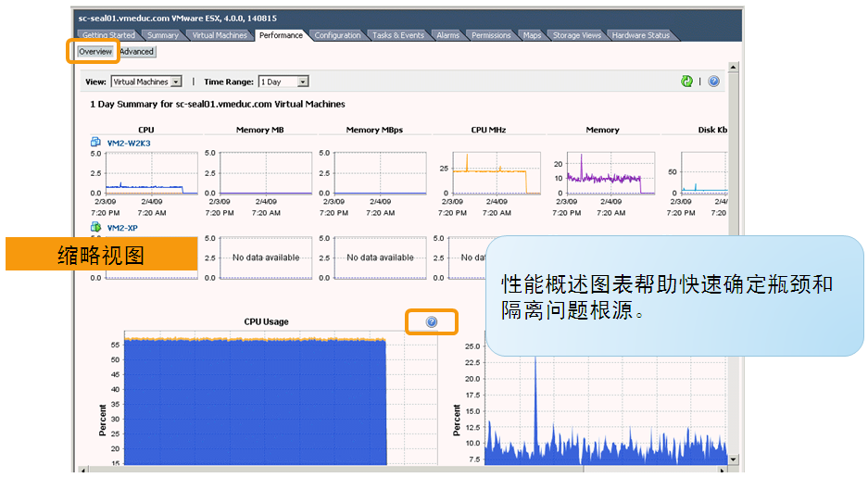
Task: Click the CPU Usage chart help icon
Action: point(432,321)
